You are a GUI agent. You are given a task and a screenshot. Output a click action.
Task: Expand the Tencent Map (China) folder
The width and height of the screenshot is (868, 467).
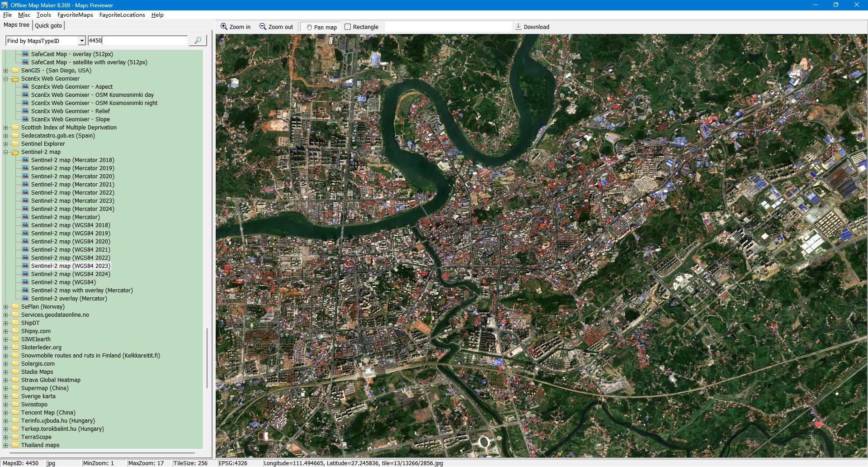click(6, 413)
